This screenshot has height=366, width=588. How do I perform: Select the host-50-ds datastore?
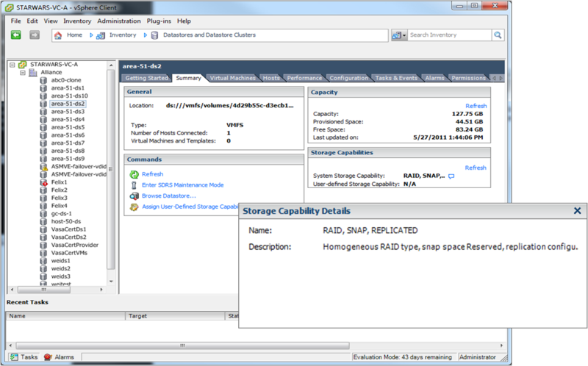coord(66,222)
